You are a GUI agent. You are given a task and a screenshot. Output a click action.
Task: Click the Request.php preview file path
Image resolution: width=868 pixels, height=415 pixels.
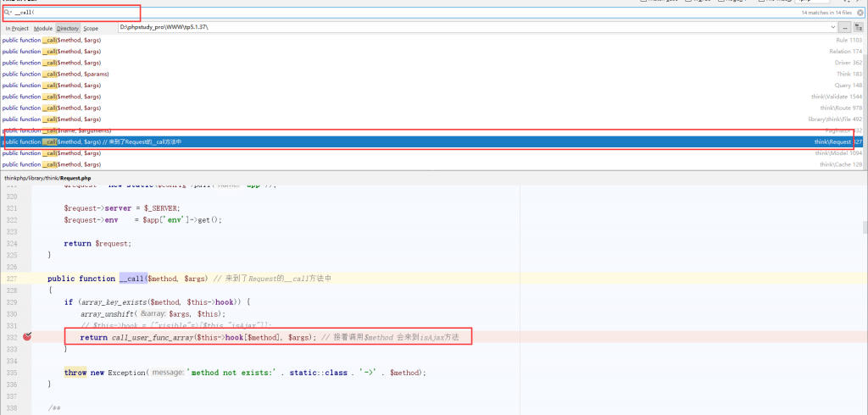pos(47,178)
